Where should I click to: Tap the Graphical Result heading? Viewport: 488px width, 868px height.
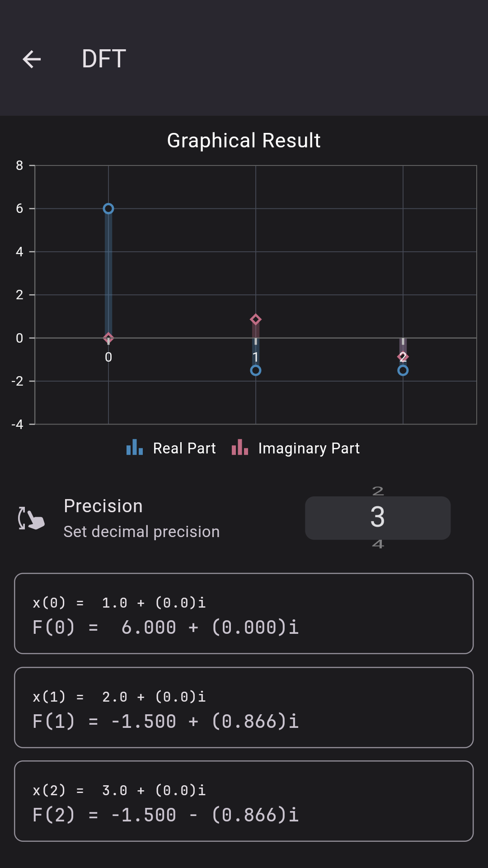244,141
